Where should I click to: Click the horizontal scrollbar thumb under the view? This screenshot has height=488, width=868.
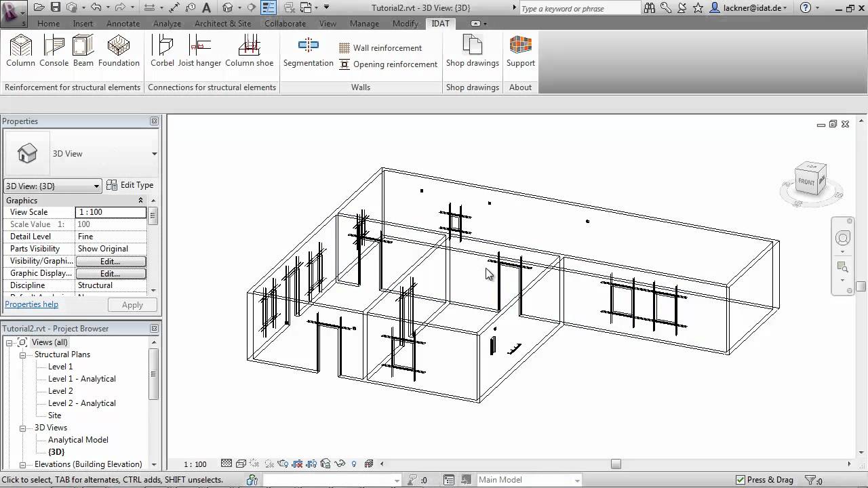(x=616, y=464)
